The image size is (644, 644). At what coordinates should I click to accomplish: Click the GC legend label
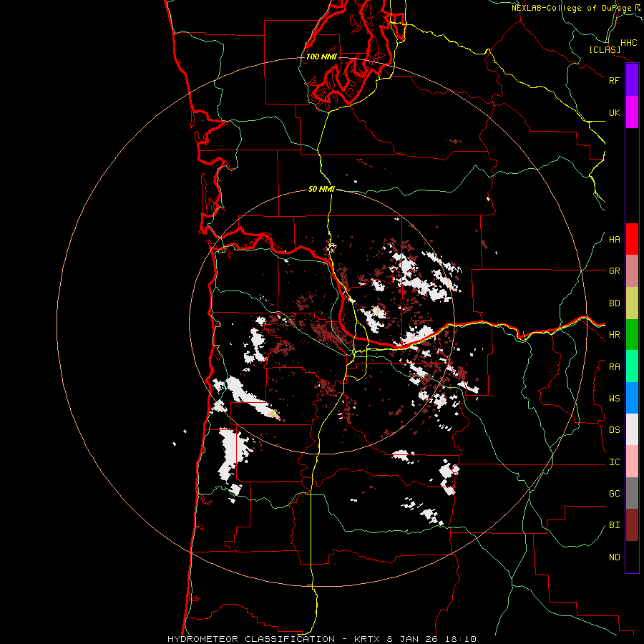click(614, 494)
